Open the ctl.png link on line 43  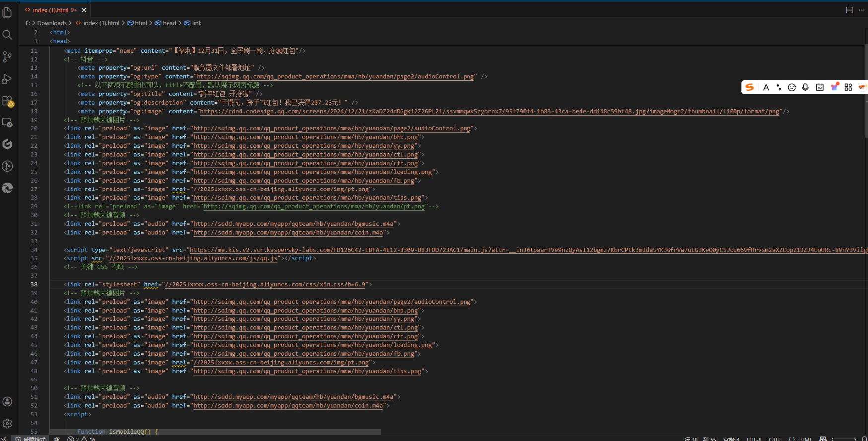tap(305, 328)
